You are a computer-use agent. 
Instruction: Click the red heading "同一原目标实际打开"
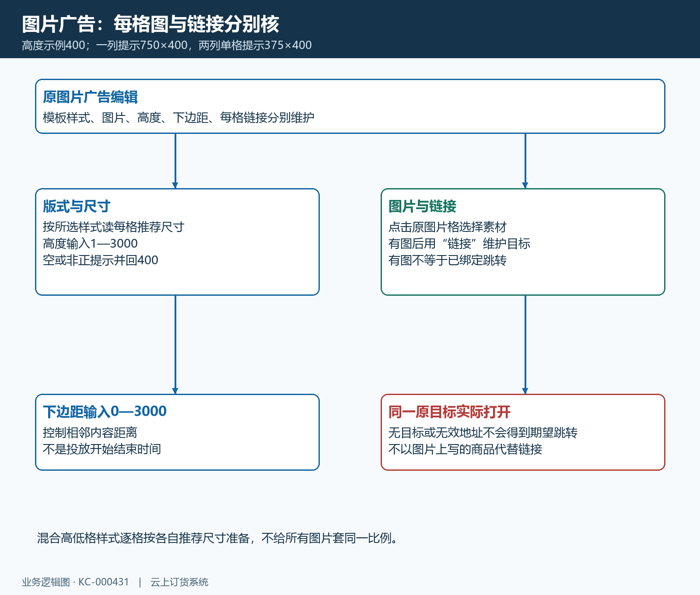(449, 412)
